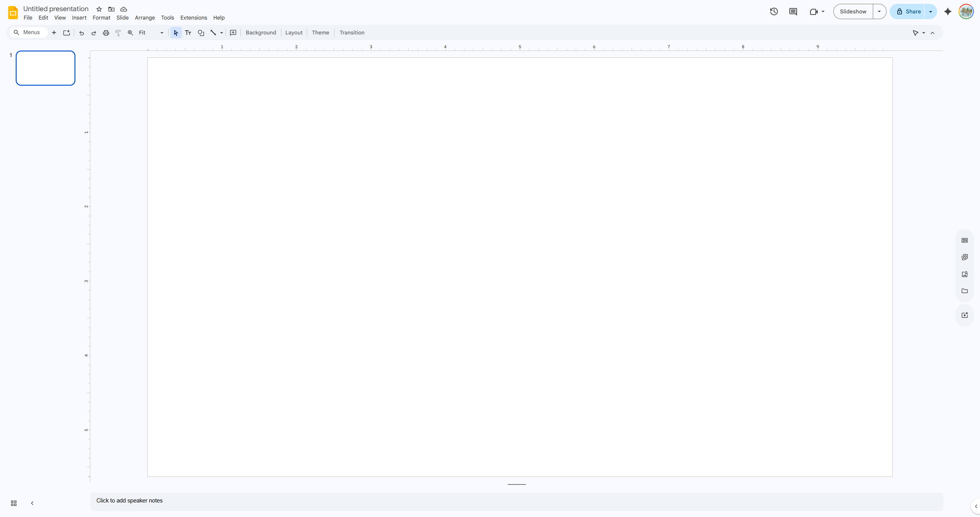Open the Help menu

click(x=219, y=18)
